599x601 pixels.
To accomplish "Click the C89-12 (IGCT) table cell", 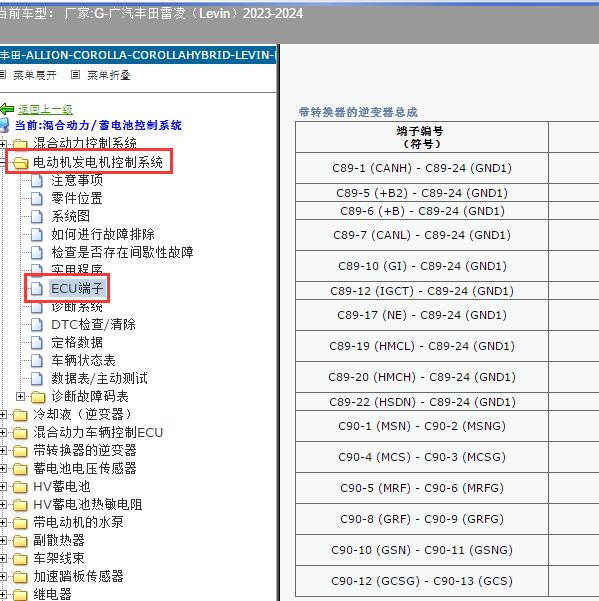I will click(422, 291).
